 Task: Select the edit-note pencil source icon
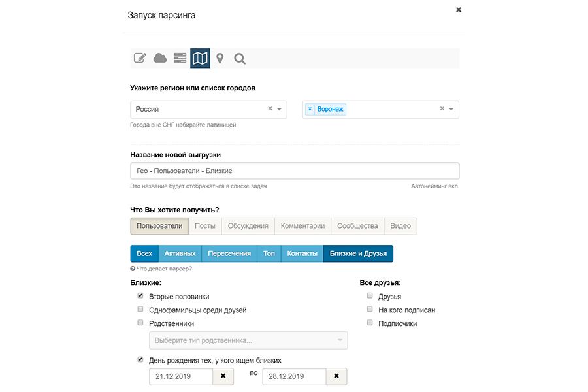140,58
